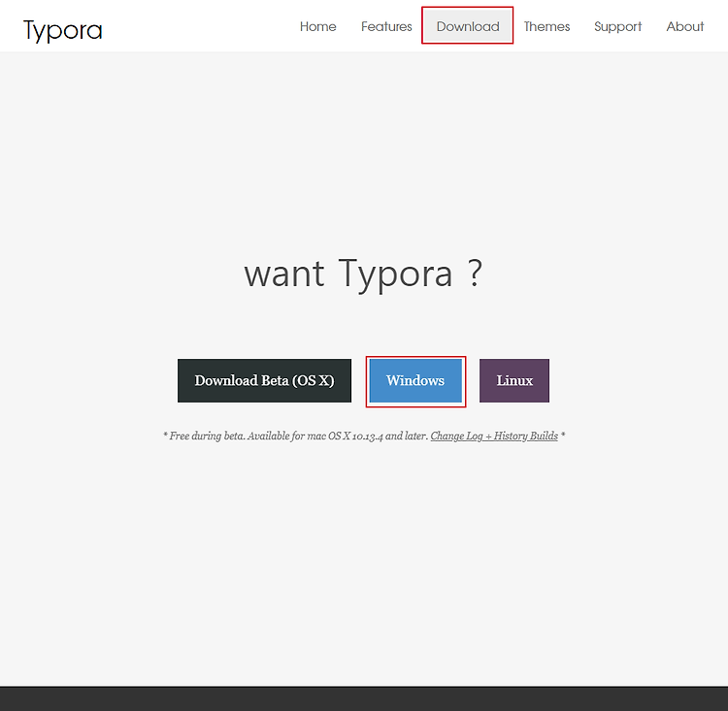
Task: Choose the Linux download button
Action: click(514, 380)
